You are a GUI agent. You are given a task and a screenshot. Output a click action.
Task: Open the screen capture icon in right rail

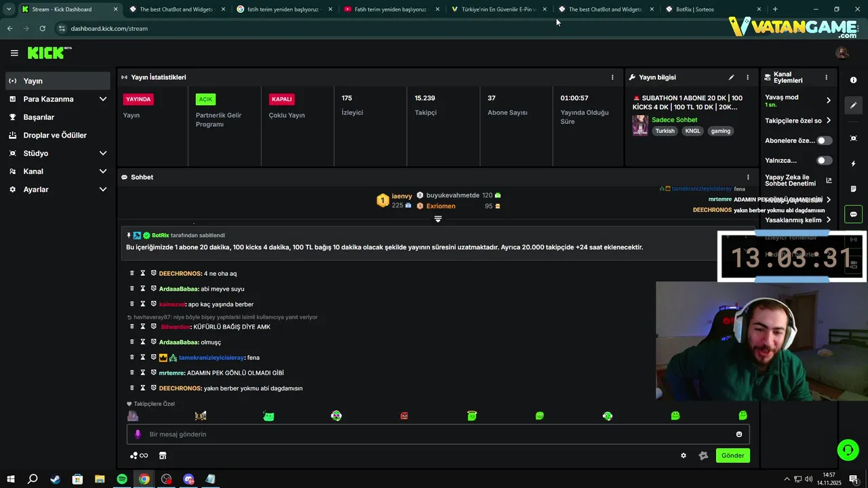click(x=853, y=138)
